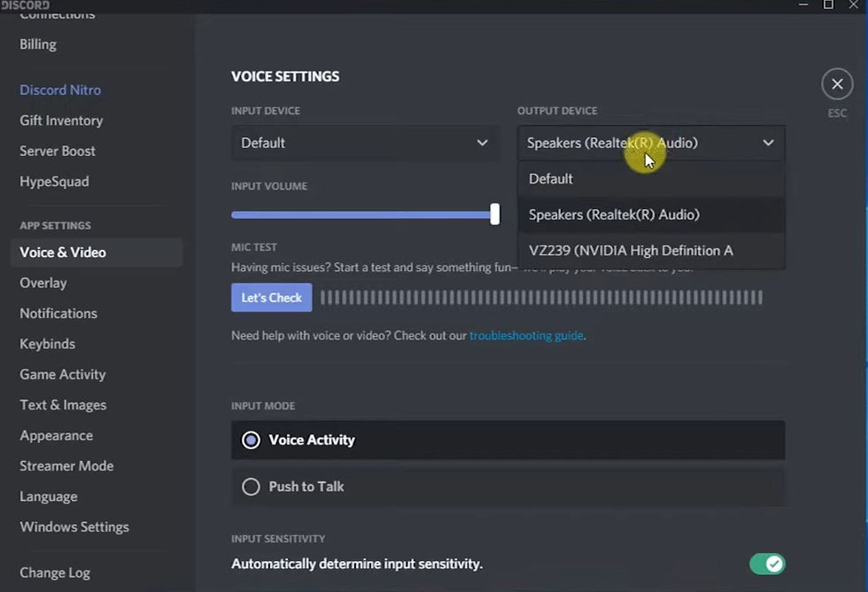Open Language settings

(49, 497)
